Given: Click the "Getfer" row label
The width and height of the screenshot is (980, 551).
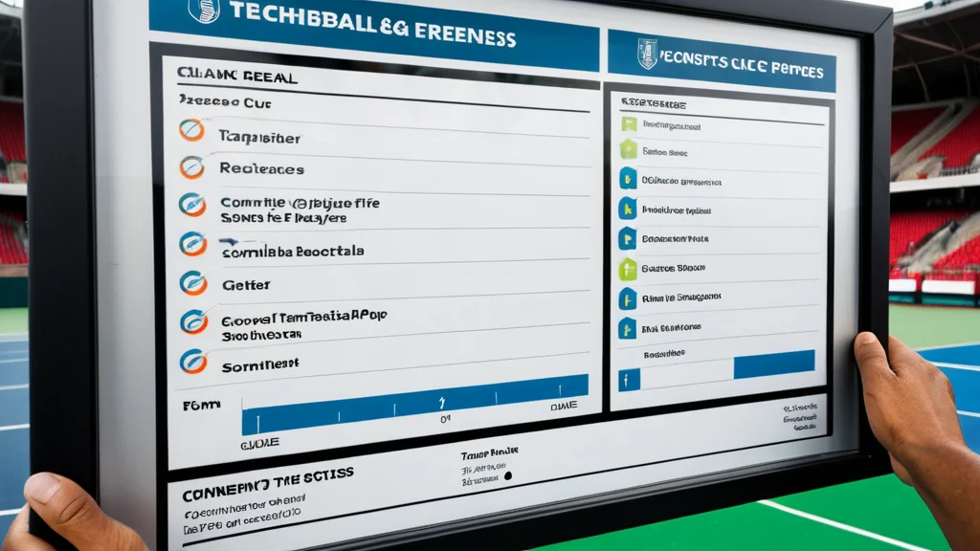Looking at the screenshot, I should point(246,285).
